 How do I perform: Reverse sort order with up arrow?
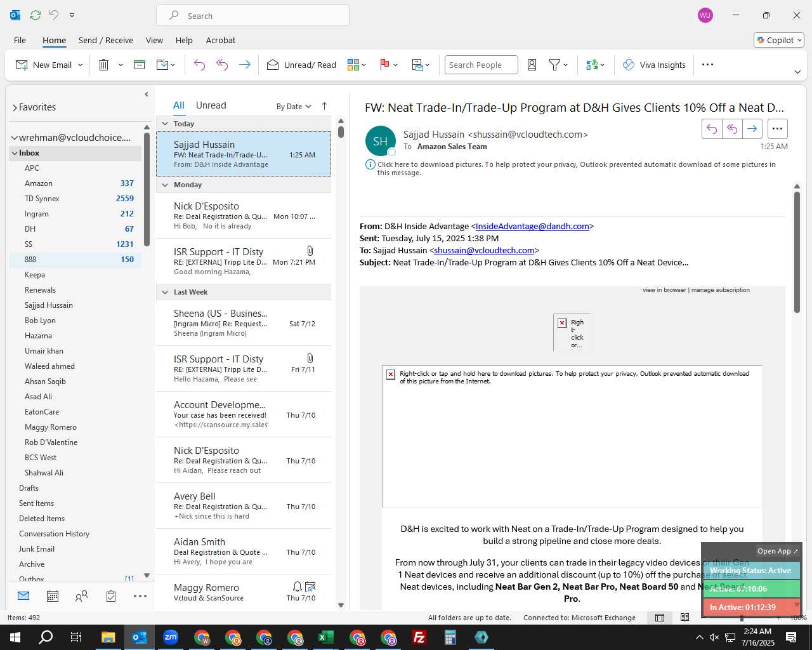pos(324,106)
